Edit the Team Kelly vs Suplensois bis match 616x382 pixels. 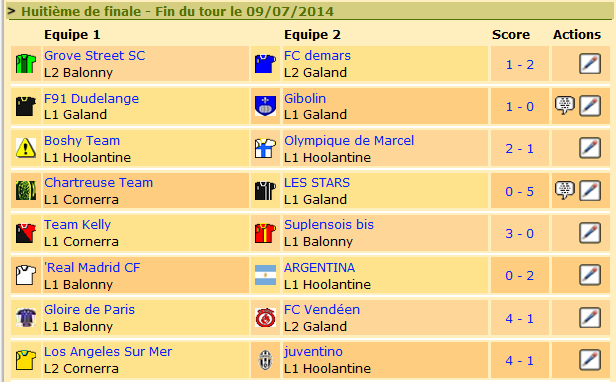pyautogui.click(x=590, y=233)
